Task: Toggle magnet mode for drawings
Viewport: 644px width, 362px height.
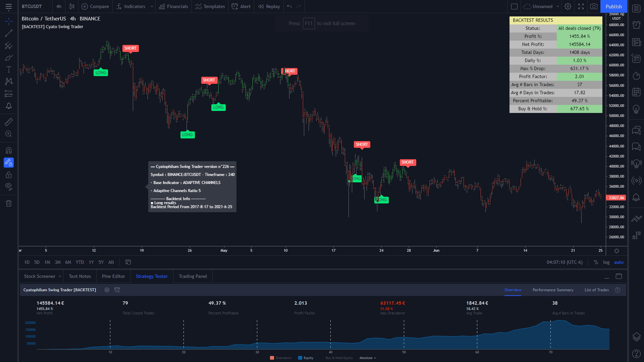Action: pyautogui.click(x=9, y=150)
